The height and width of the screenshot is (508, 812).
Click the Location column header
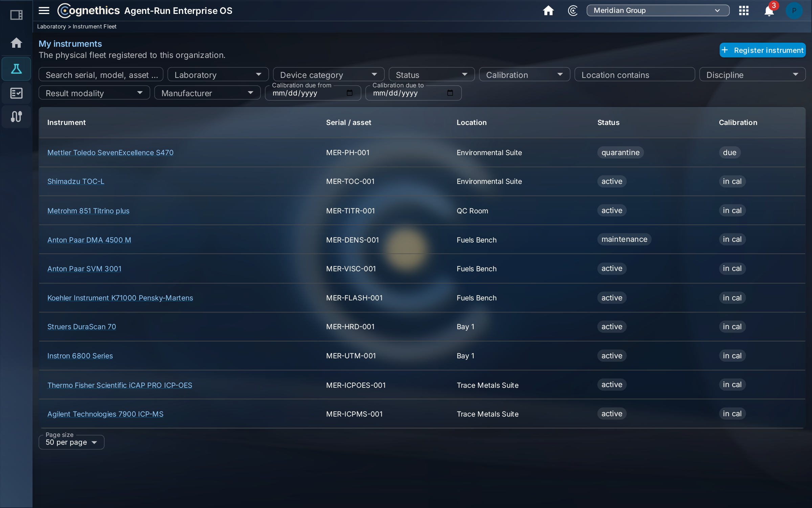coord(472,122)
